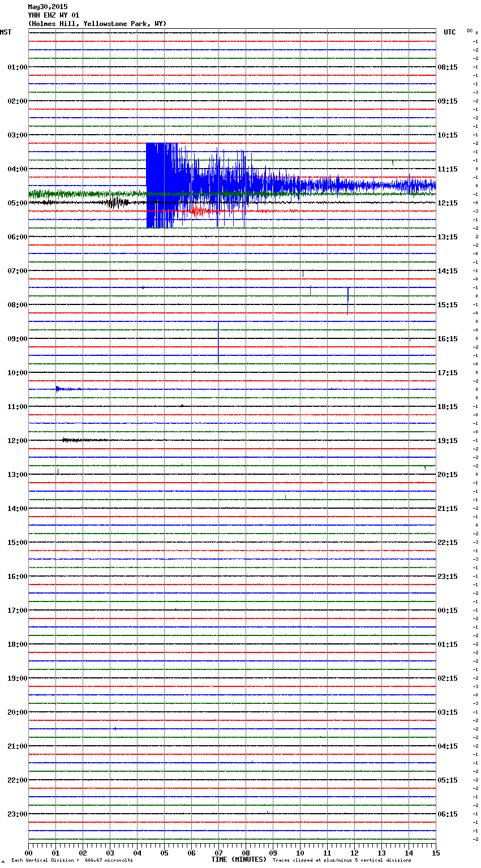Click the 00:15 UTC row label
The image size is (481, 868).
[448, 611]
